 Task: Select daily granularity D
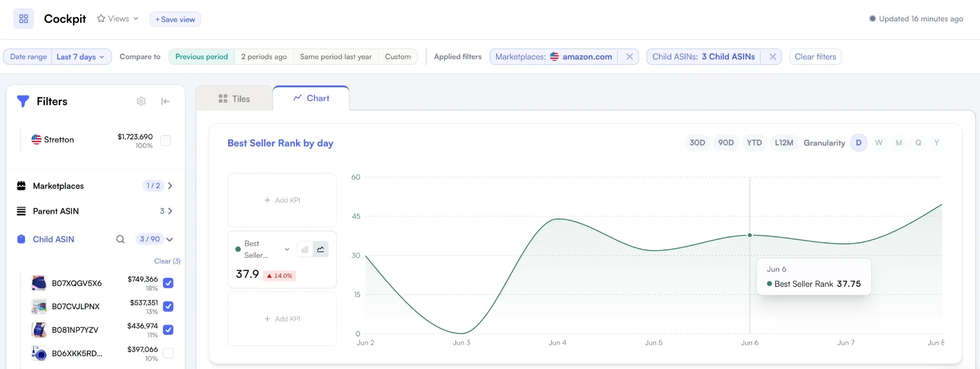tap(859, 143)
